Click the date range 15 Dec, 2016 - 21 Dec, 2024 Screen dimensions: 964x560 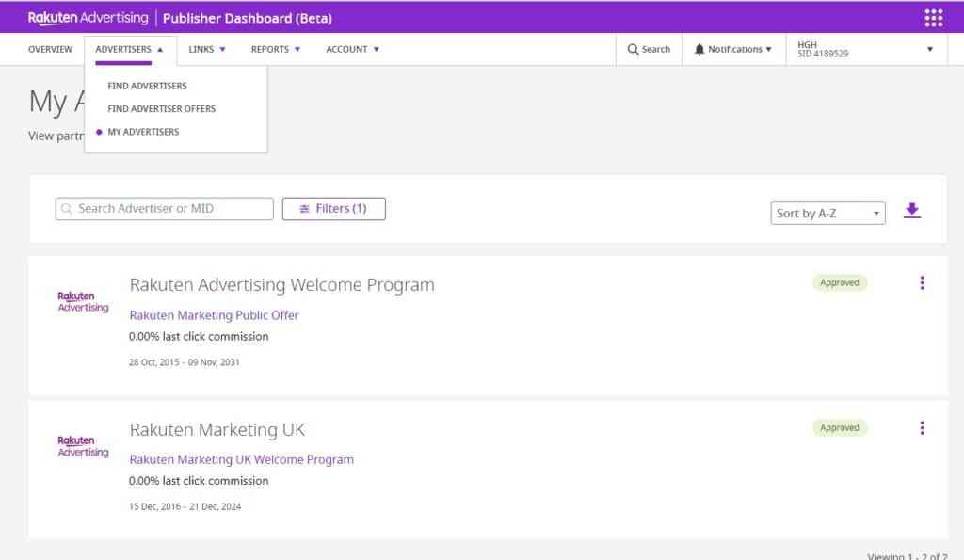pyautogui.click(x=185, y=507)
